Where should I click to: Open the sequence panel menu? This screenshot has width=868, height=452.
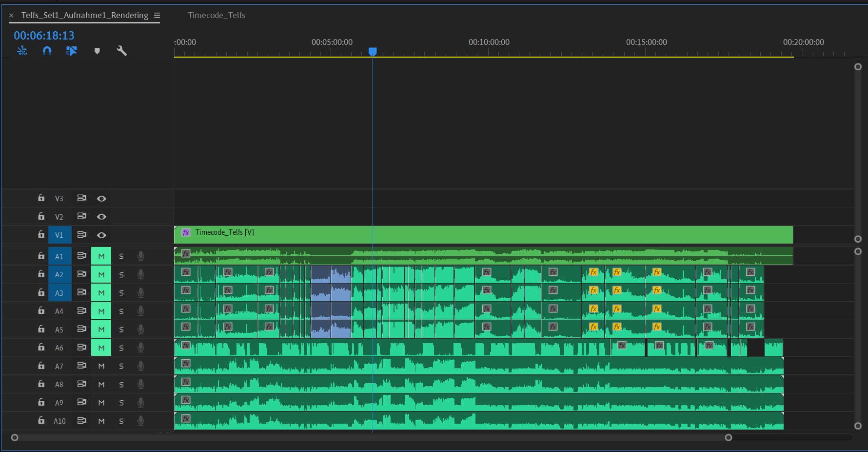coord(157,15)
